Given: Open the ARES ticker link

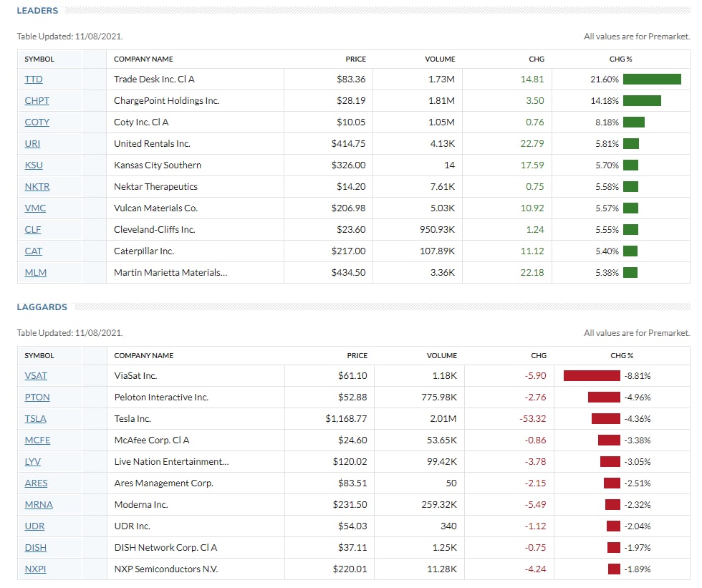Looking at the screenshot, I should pyautogui.click(x=36, y=483).
